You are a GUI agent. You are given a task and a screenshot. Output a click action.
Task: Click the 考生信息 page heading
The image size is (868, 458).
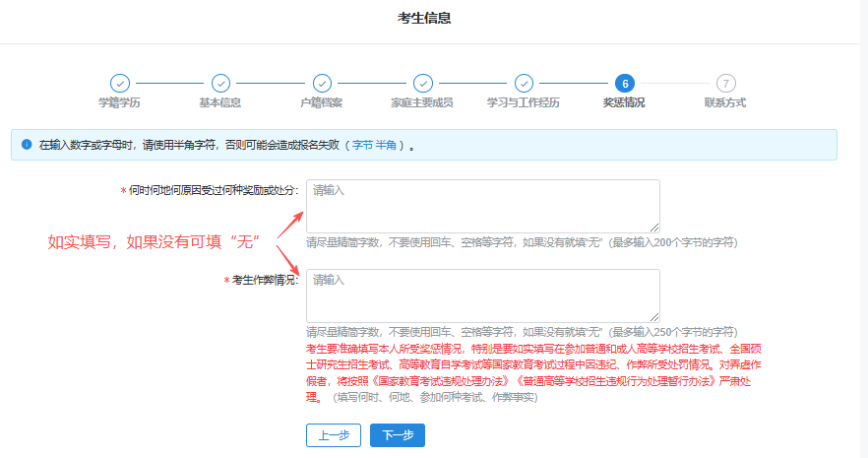424,19
